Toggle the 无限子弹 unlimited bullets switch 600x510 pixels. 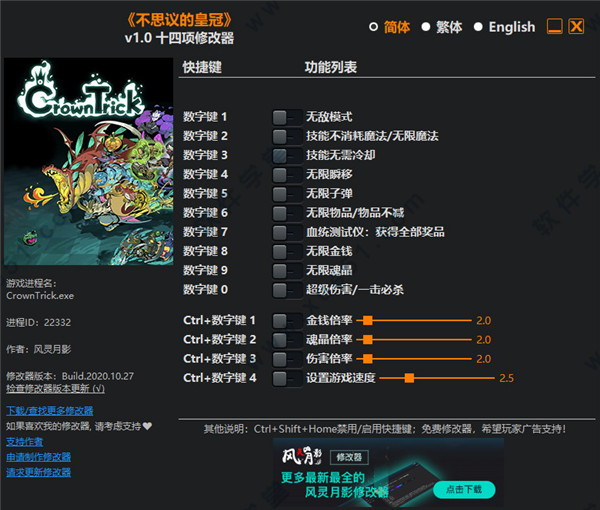coord(286,193)
